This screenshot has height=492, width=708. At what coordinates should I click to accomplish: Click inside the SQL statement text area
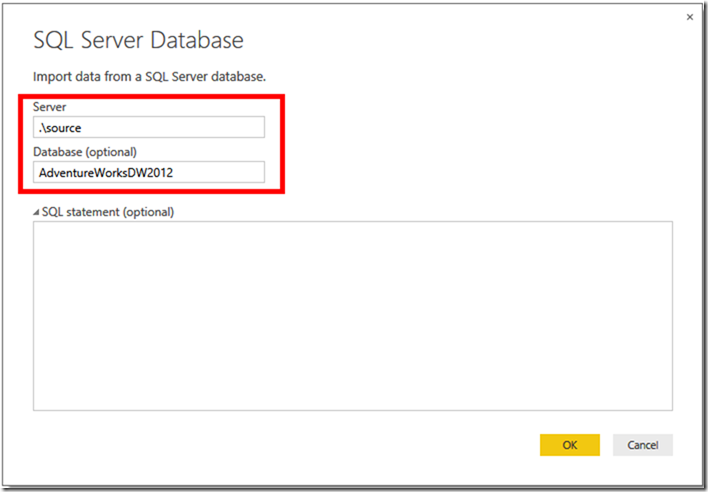pos(353,316)
